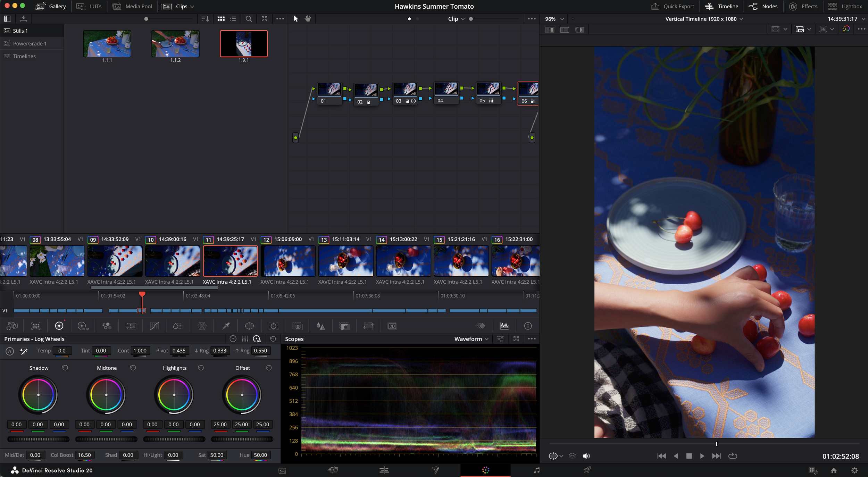The width and height of the screenshot is (868, 477).
Task: Open gallery sort order dropdown
Action: click(x=206, y=19)
